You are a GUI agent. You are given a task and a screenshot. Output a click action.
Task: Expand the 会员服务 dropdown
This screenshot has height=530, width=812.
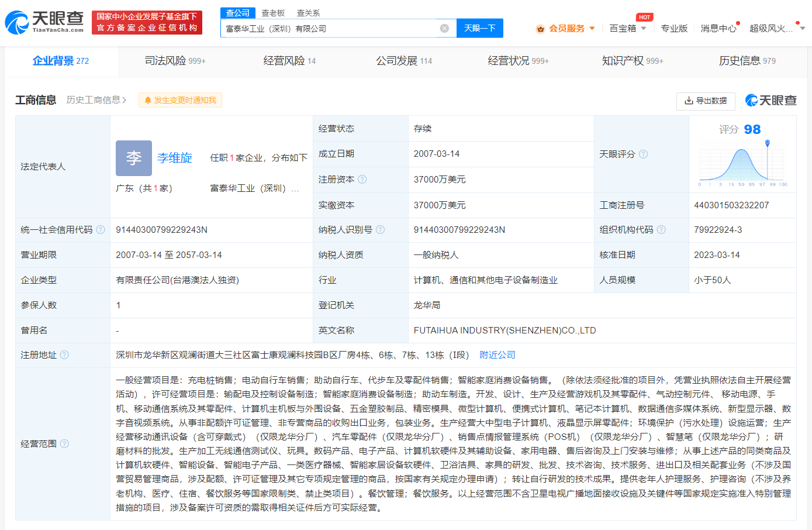click(x=592, y=28)
